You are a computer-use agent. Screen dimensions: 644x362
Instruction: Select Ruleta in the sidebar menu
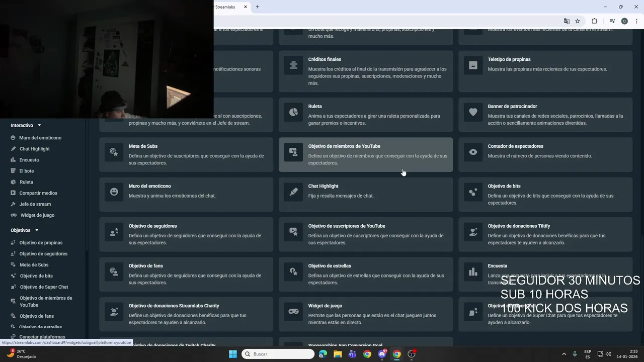[x=22, y=182]
